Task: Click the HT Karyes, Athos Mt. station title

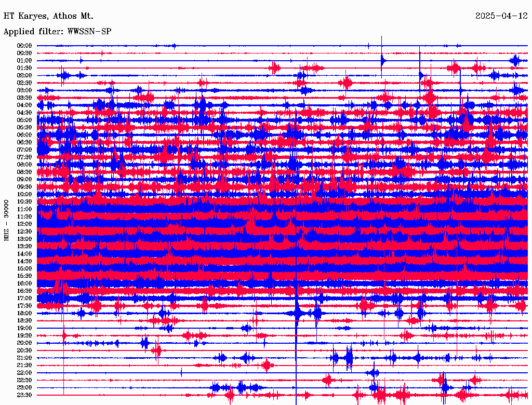Action: point(48,16)
